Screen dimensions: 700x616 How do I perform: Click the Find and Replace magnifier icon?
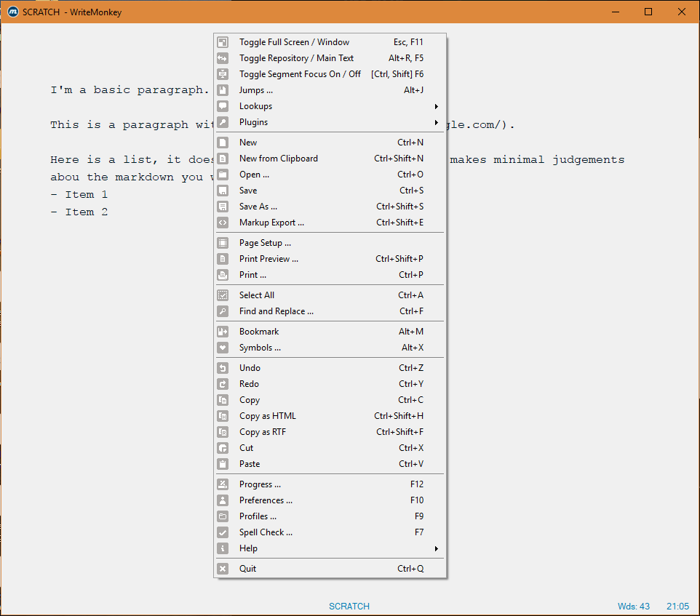[x=223, y=311]
